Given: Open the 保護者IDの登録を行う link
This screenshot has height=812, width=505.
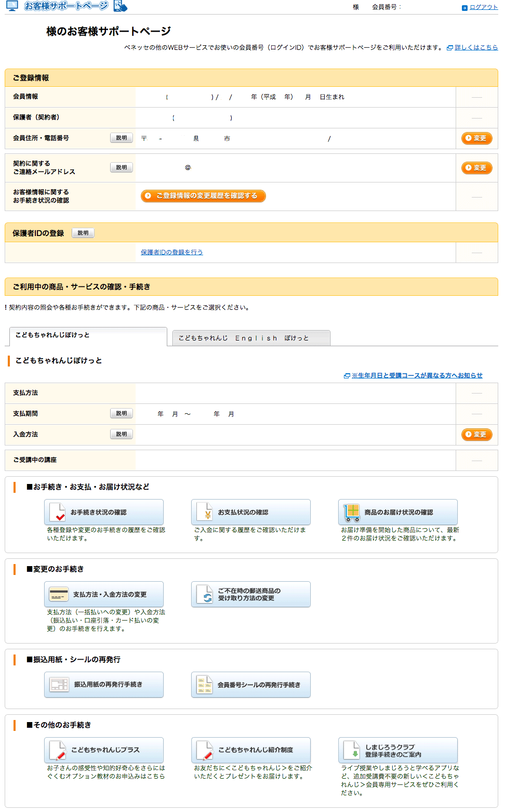Looking at the screenshot, I should point(171,252).
